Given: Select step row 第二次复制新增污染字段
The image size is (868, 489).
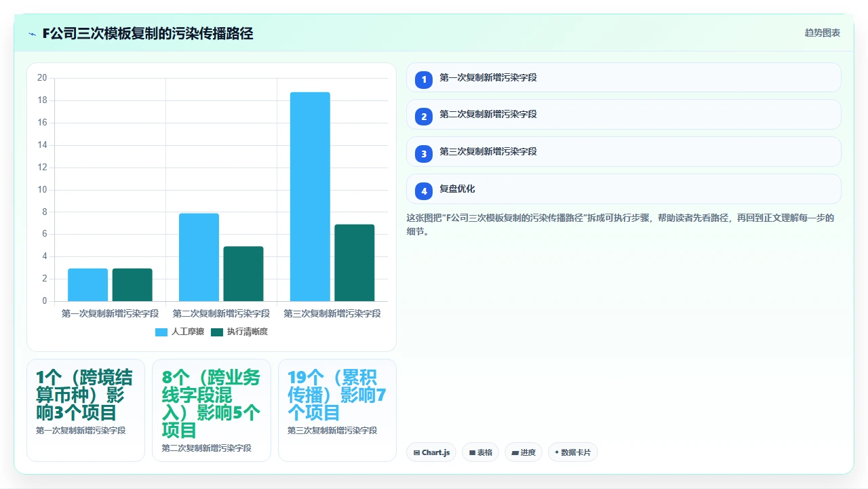Looking at the screenshot, I should [624, 115].
